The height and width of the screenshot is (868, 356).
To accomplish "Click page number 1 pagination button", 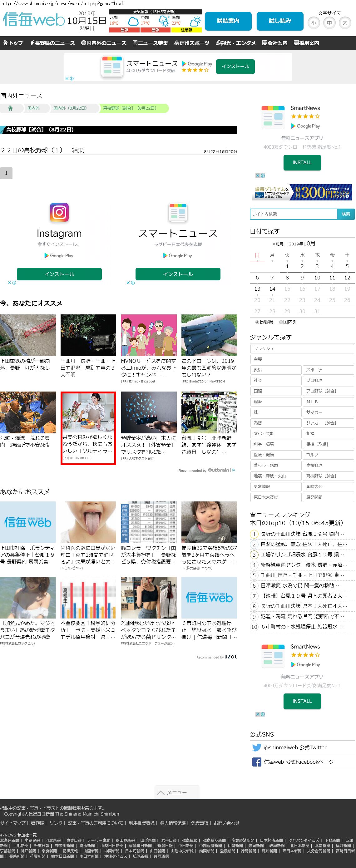I will 6,173.
